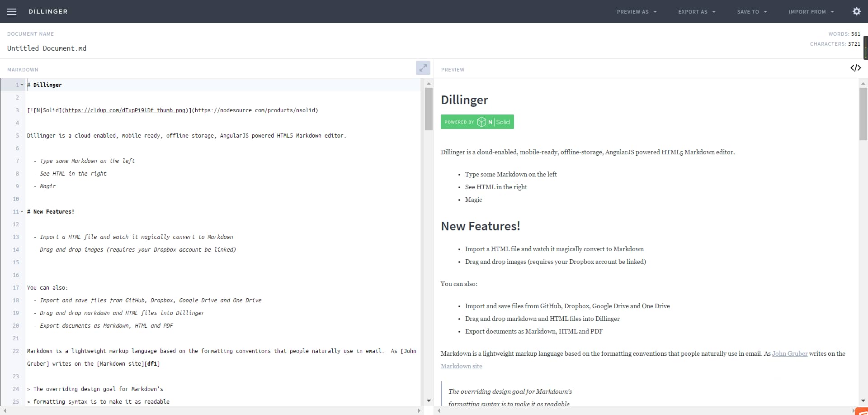Open the John Gruber link in preview
This screenshot has height=415, width=868.
pos(789,353)
